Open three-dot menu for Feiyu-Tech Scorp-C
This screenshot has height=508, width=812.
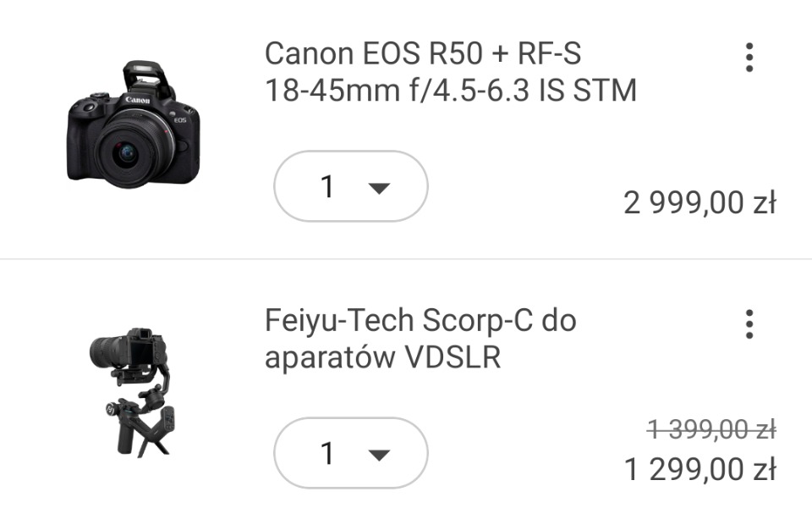coord(749,324)
